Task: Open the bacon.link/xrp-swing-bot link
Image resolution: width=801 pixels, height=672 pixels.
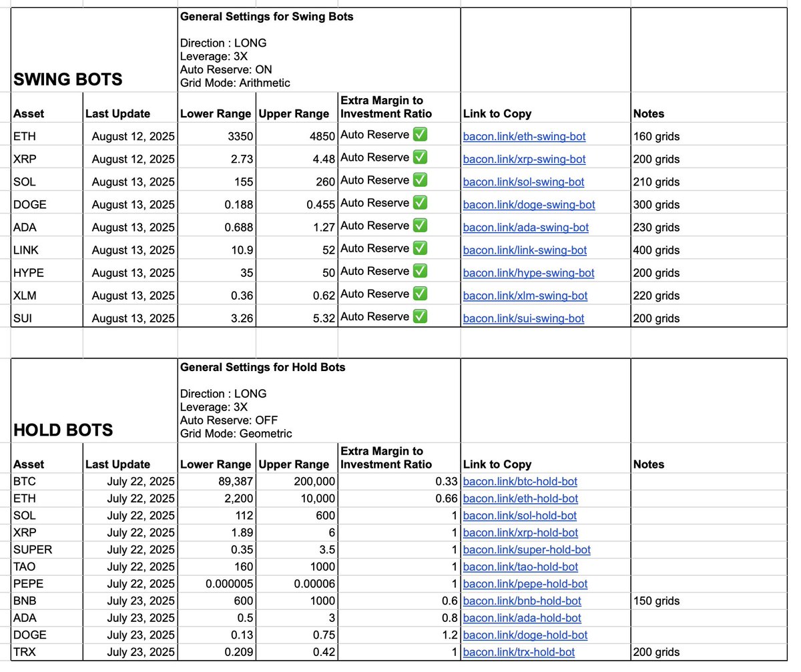Action: (x=524, y=159)
